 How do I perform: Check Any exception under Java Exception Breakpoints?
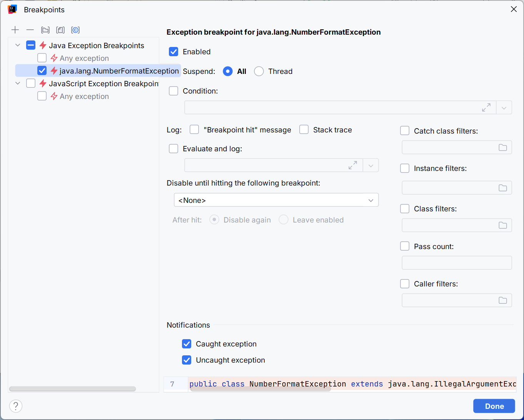(x=42, y=58)
